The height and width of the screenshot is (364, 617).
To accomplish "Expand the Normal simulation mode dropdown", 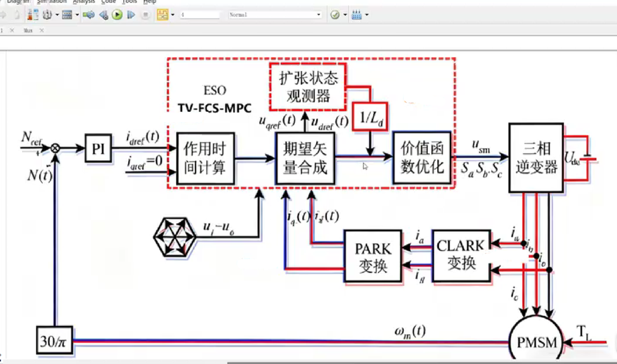I will (319, 15).
